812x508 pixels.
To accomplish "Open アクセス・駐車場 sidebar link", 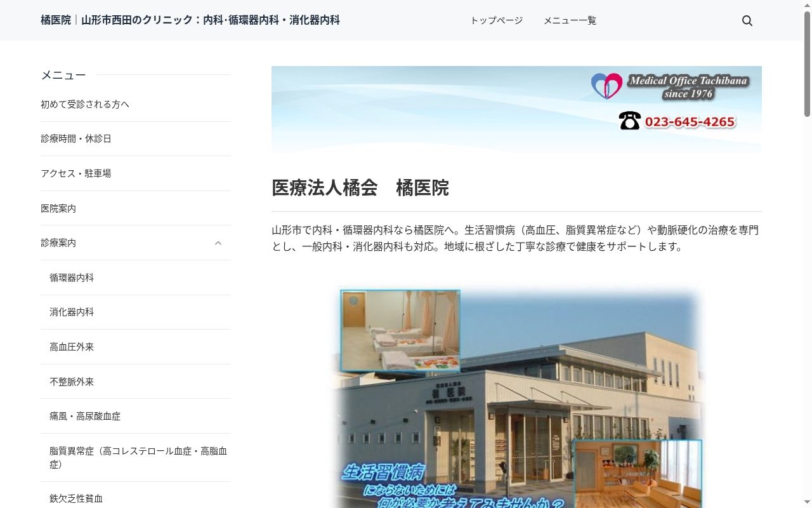I will pos(76,173).
